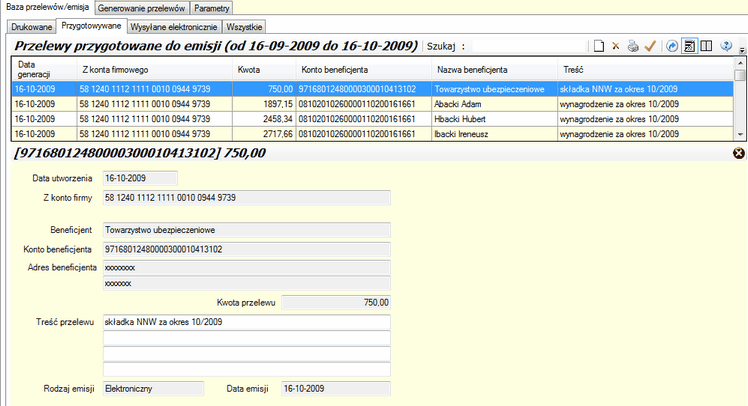Image resolution: width=748 pixels, height=406 pixels.
Task: Toggle the details form view icon
Action: point(689,46)
